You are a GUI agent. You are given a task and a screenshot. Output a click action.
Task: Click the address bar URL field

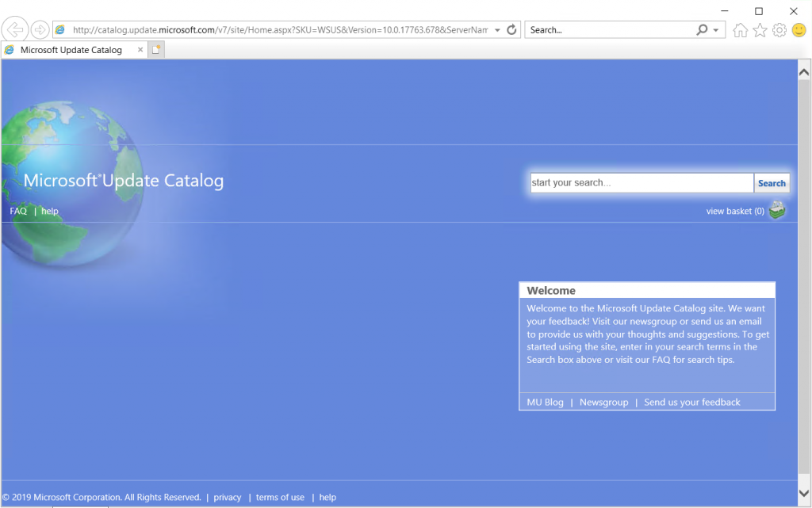280,30
